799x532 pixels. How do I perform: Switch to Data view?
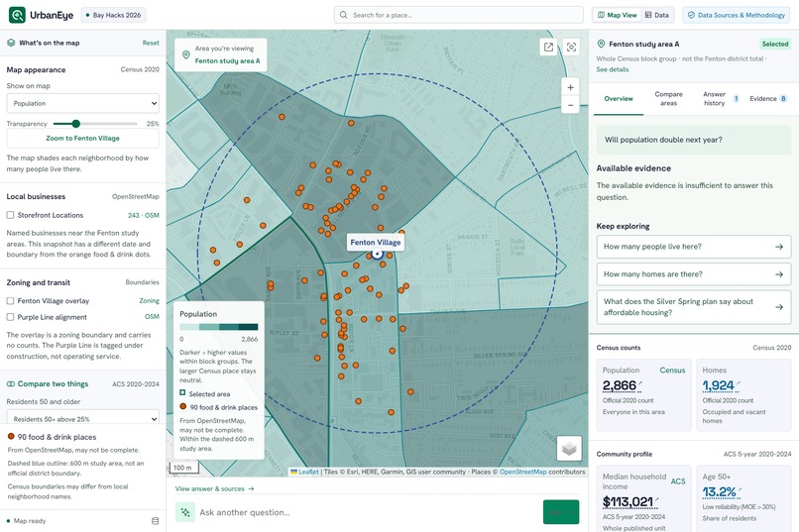pyautogui.click(x=656, y=15)
